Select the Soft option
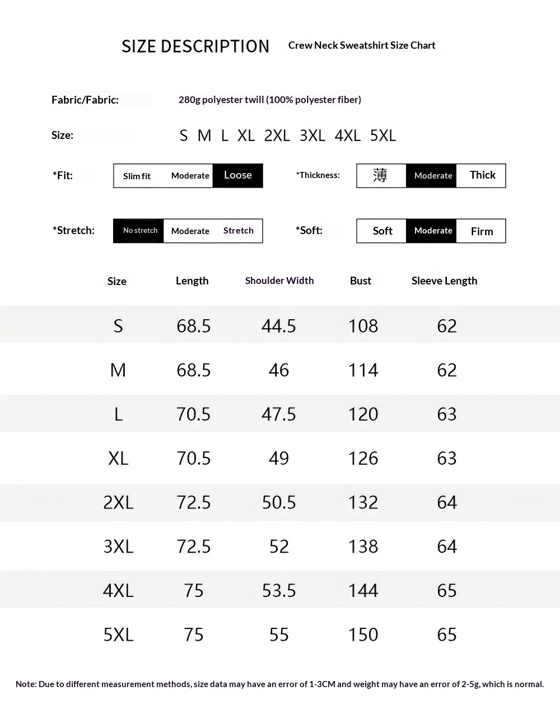Image resolution: width=560 pixels, height=728 pixels. pos(382,231)
